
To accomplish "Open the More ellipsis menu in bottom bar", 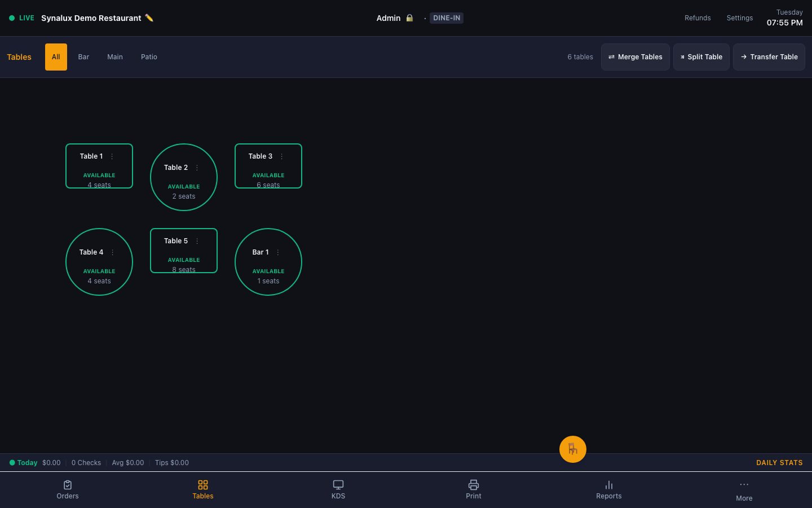I will [744, 485].
